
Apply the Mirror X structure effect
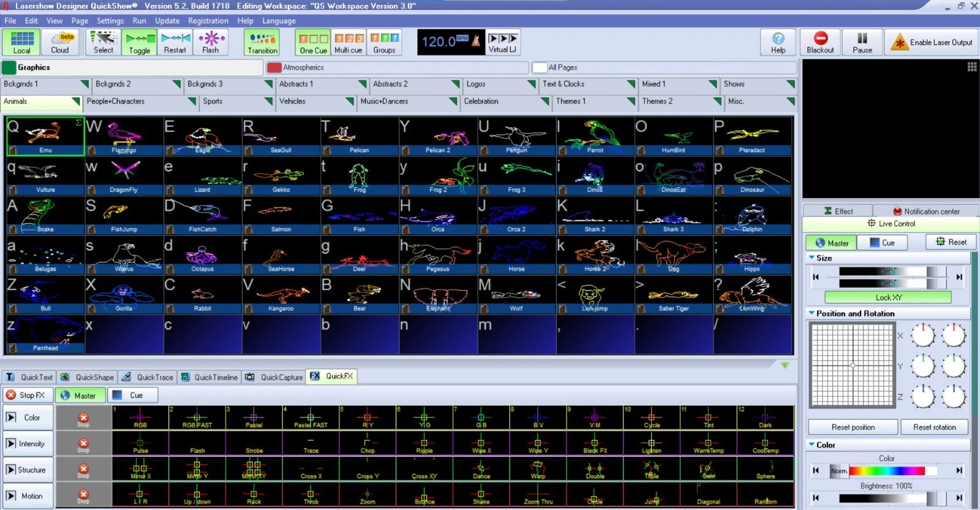(140, 470)
